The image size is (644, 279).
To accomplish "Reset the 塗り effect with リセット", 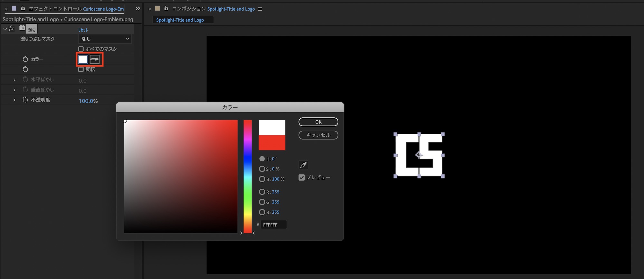I will point(83,30).
